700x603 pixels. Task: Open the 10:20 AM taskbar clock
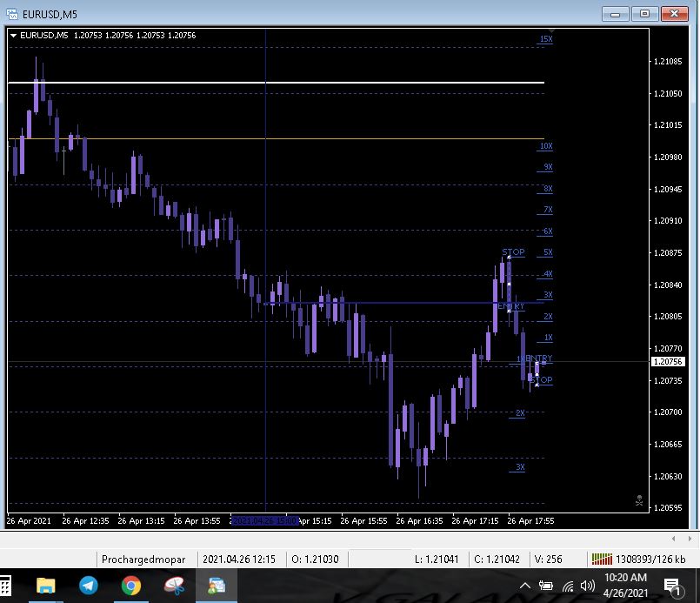pos(625,585)
